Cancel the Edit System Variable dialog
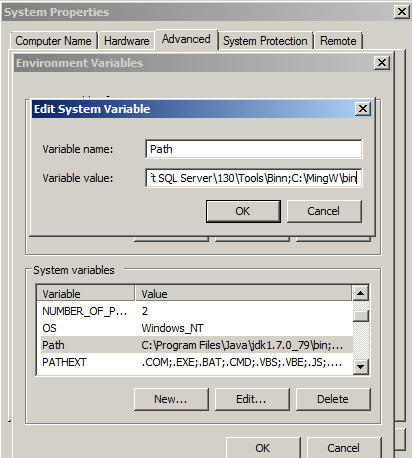412x458 pixels. pos(324,211)
